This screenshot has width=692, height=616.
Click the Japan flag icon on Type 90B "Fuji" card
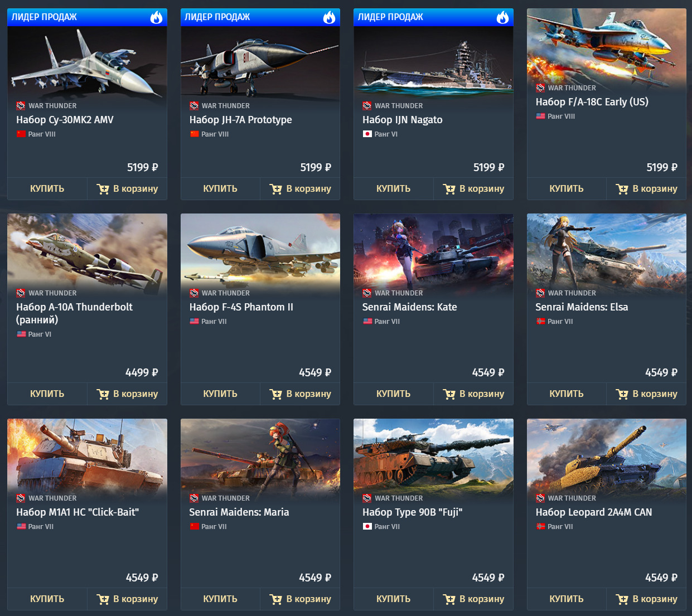[367, 526]
